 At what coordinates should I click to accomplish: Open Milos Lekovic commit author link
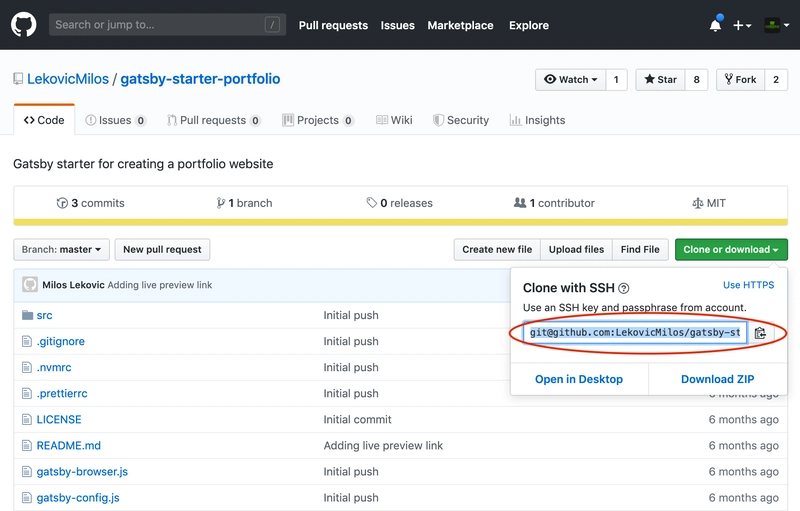[73, 285]
